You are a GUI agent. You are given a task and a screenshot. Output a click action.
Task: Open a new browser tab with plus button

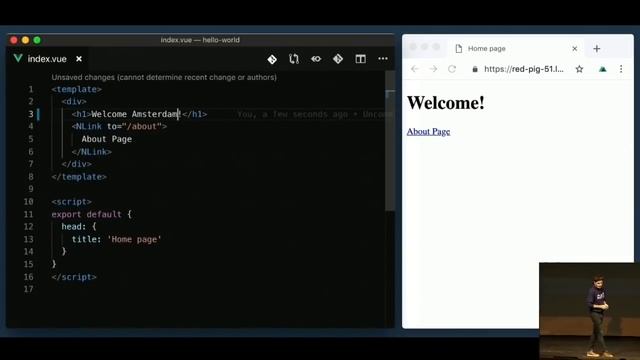click(597, 49)
